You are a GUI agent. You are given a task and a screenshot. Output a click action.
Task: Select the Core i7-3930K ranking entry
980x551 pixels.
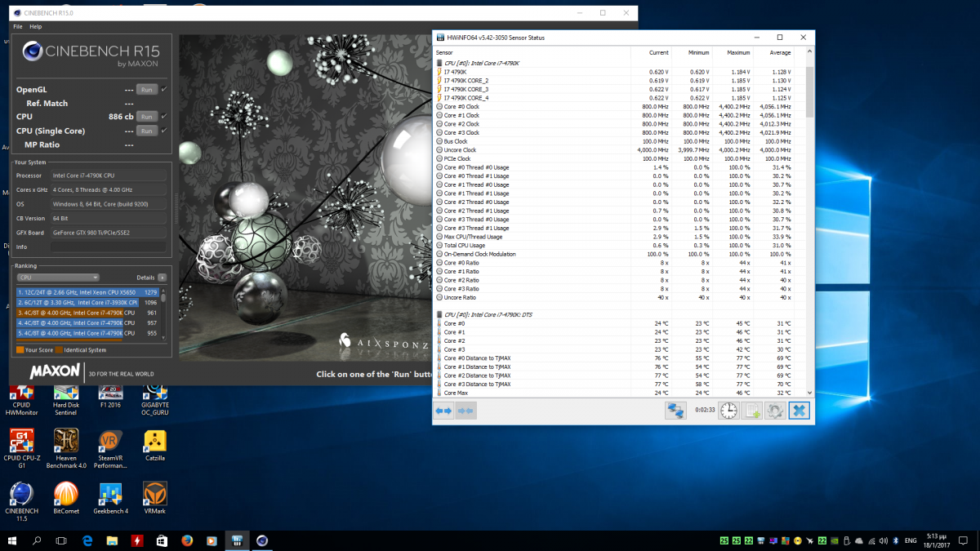click(88, 302)
